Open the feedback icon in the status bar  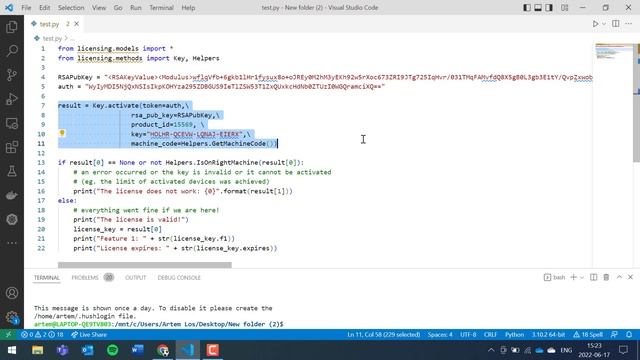point(614,335)
